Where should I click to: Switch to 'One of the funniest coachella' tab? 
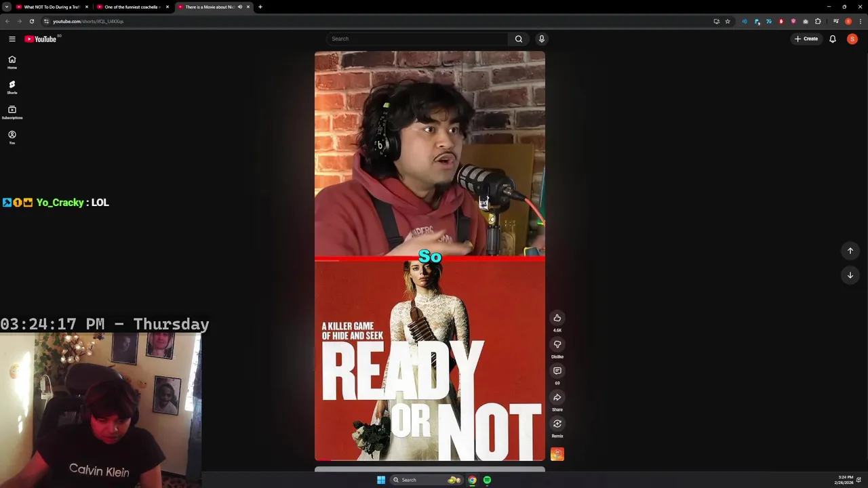[132, 7]
